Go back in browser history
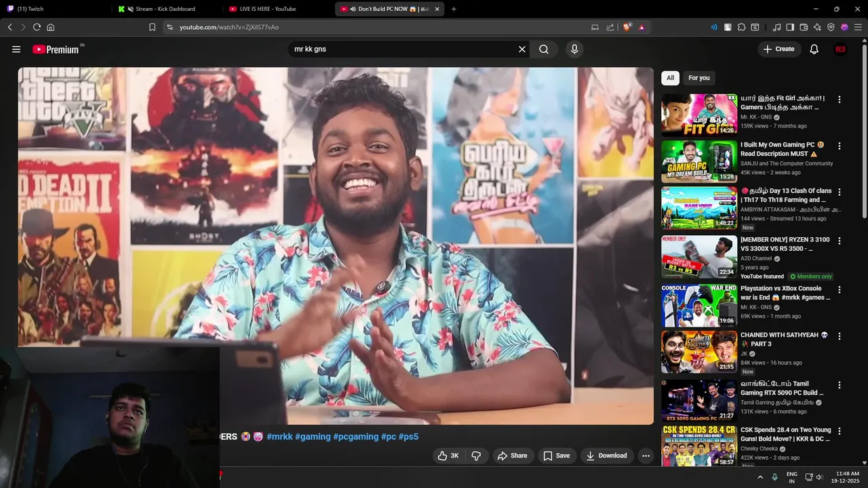This screenshot has height=488, width=868. click(9, 27)
